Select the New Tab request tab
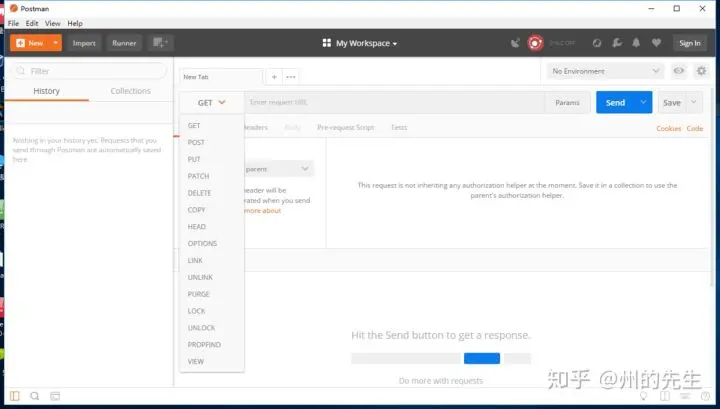This screenshot has height=409, width=720. [220, 77]
